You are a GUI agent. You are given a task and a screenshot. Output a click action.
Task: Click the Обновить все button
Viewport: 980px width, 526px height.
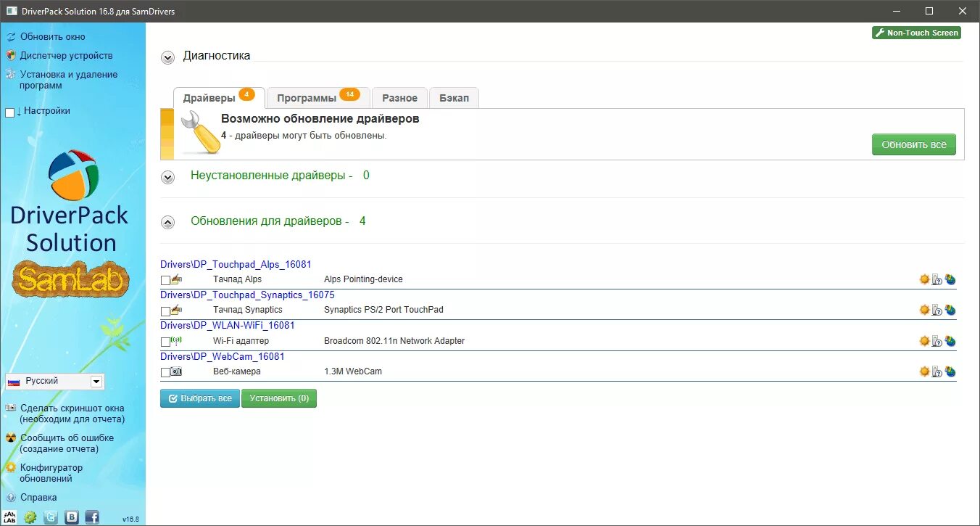coord(914,144)
